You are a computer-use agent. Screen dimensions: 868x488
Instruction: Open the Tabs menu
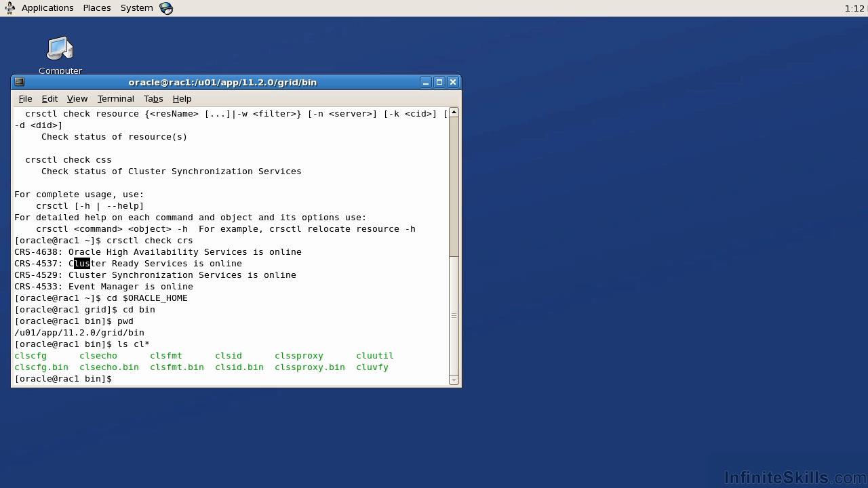(153, 99)
